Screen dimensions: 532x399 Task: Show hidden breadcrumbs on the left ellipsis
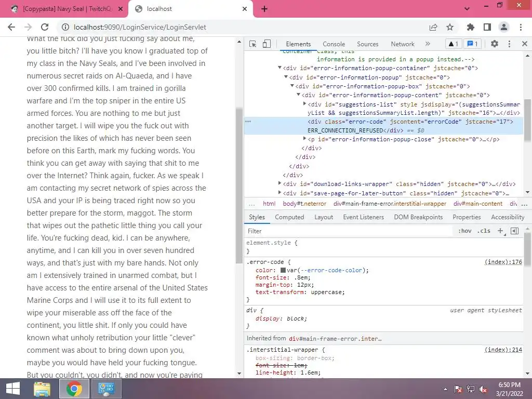(x=252, y=204)
